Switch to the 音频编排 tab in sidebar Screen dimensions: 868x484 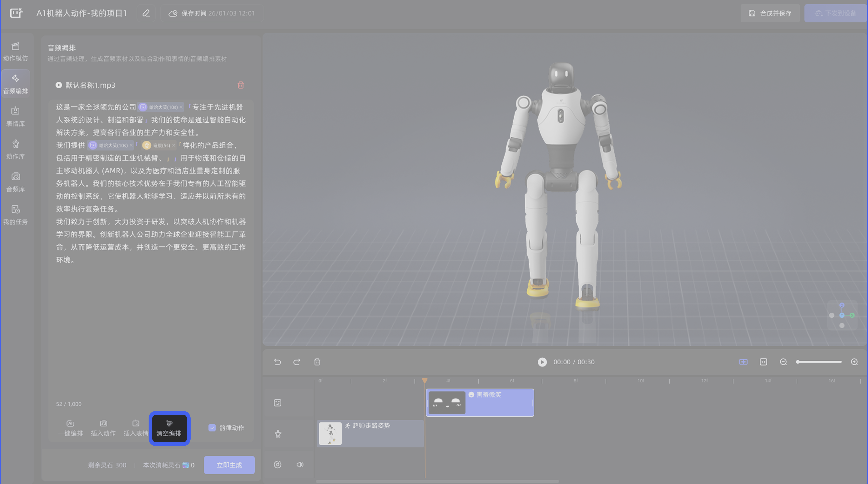click(16, 84)
